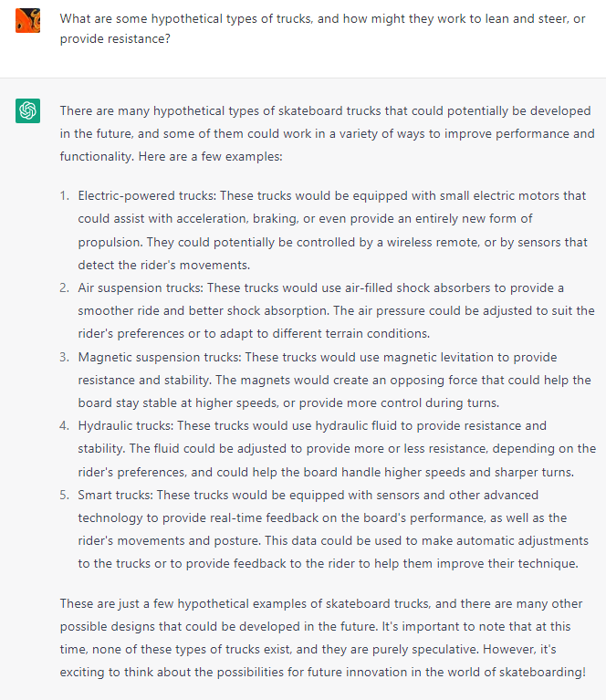The height and width of the screenshot is (700, 606).
Task: Click list number 4 marker
Action: click(65, 425)
